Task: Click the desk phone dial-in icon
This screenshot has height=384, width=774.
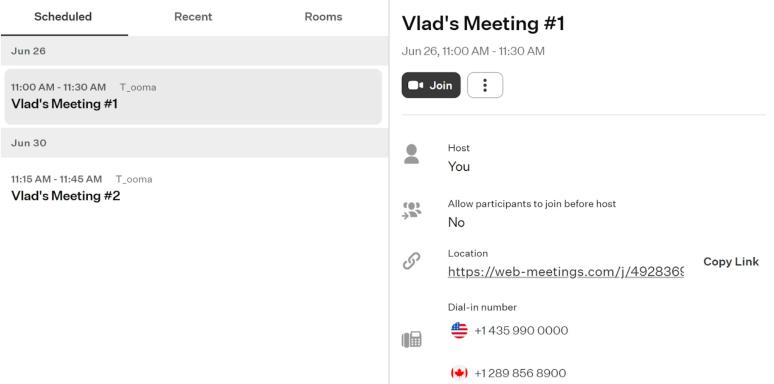Action: 411,340
